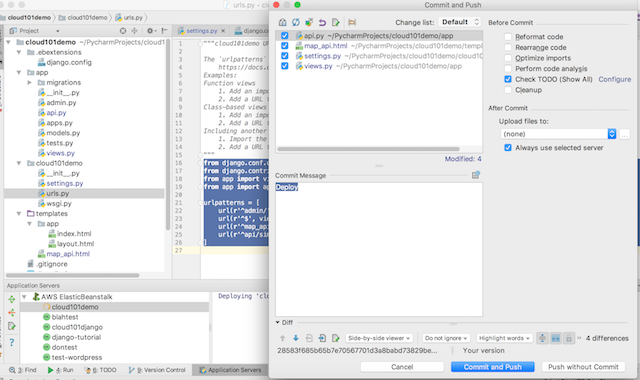This screenshot has width=640, height=380.
Task: Enable Optimize imports checkbox
Action: 508,58
